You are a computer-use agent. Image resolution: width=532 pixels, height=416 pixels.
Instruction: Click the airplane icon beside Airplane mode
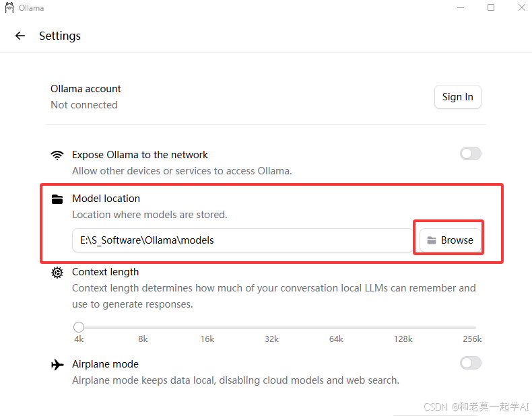(x=57, y=365)
